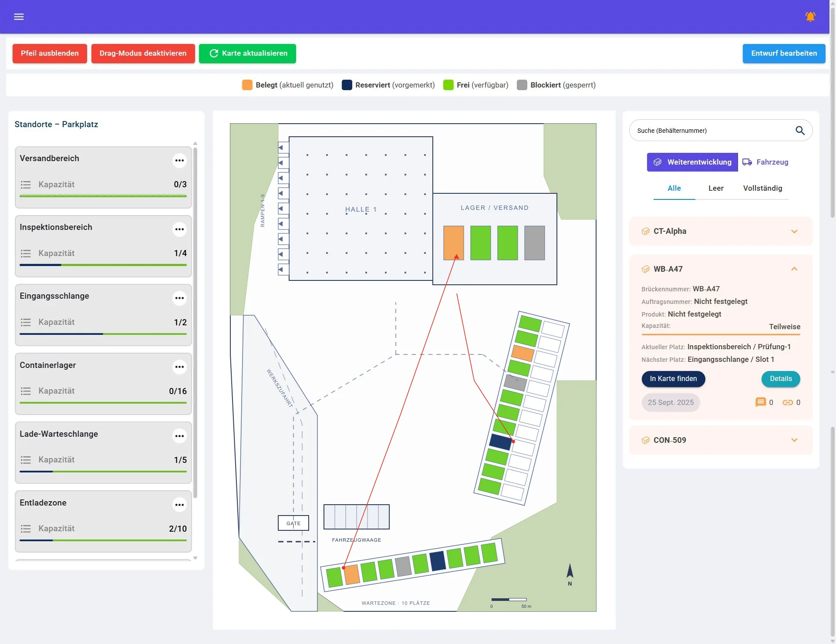Click the Halle 1 building on map

361,209
